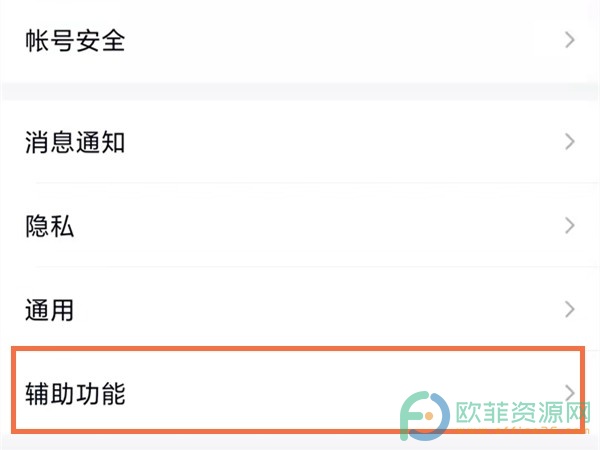
Task: Open the 帐号安全 settings entry
Action: point(300,40)
